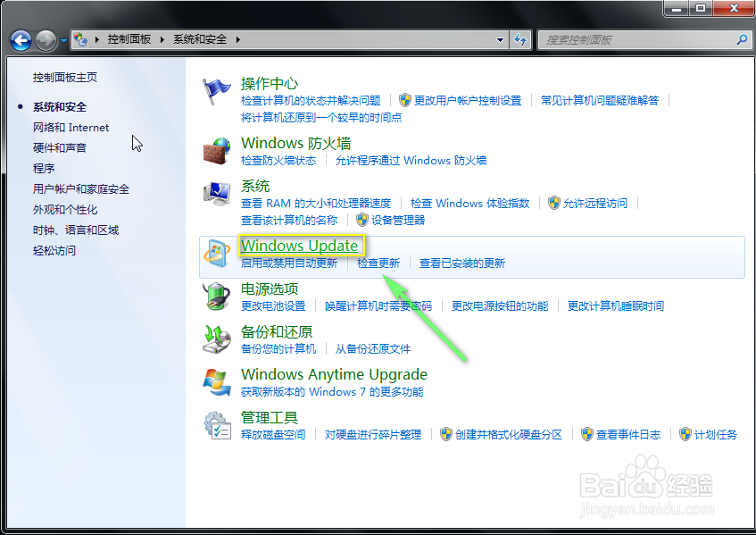Open 备份和还原 heading link
Viewport: 756px width, 535px height.
click(x=277, y=332)
